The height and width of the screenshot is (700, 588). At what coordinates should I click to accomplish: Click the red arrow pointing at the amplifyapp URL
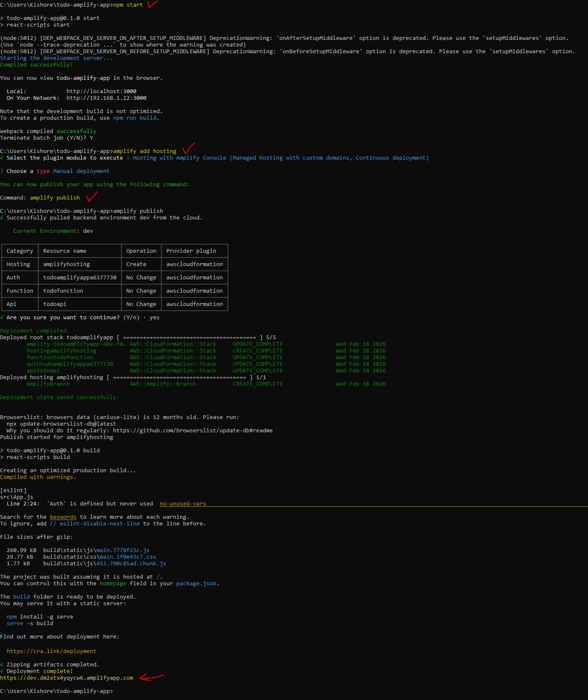(x=151, y=677)
